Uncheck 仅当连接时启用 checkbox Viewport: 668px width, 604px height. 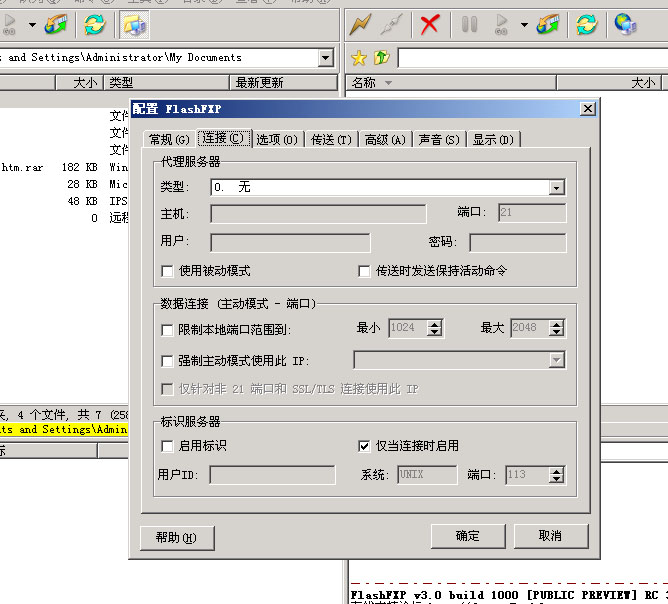point(364,446)
